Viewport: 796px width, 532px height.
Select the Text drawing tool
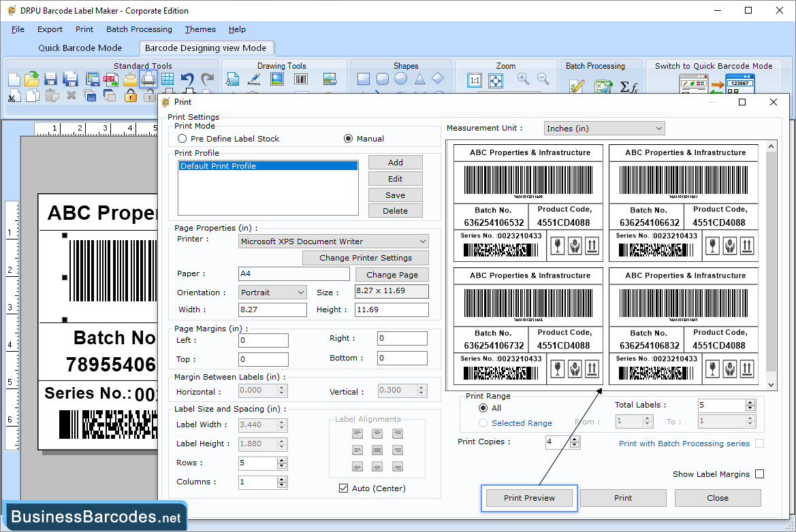pyautogui.click(x=232, y=79)
